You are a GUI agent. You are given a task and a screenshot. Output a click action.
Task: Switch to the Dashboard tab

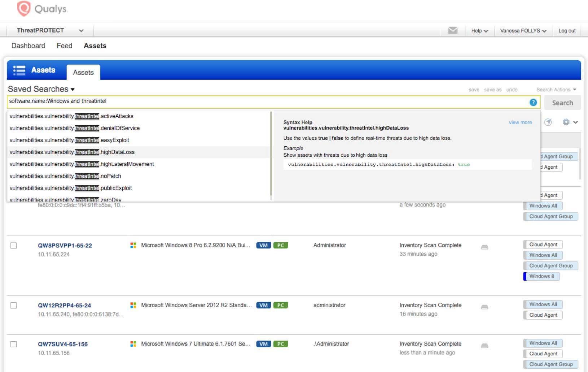(28, 46)
